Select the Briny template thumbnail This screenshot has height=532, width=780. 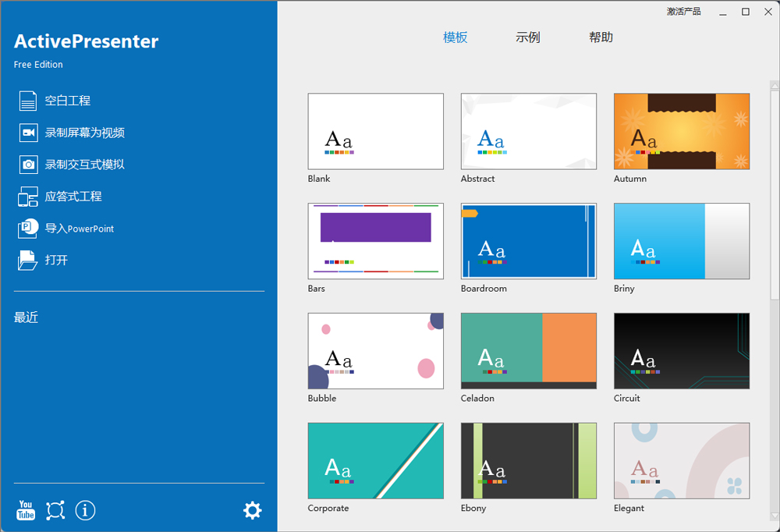682,241
